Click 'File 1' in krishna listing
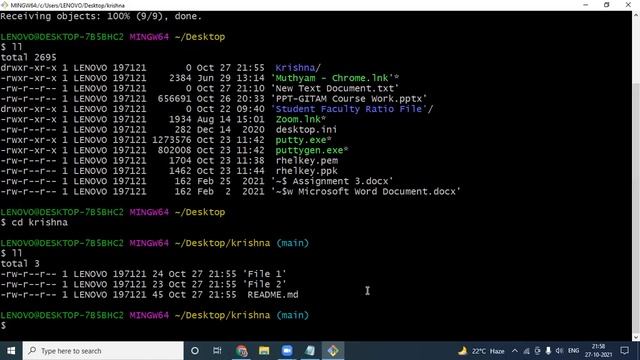Image resolution: width=640 pixels, height=360 pixels. (264, 274)
